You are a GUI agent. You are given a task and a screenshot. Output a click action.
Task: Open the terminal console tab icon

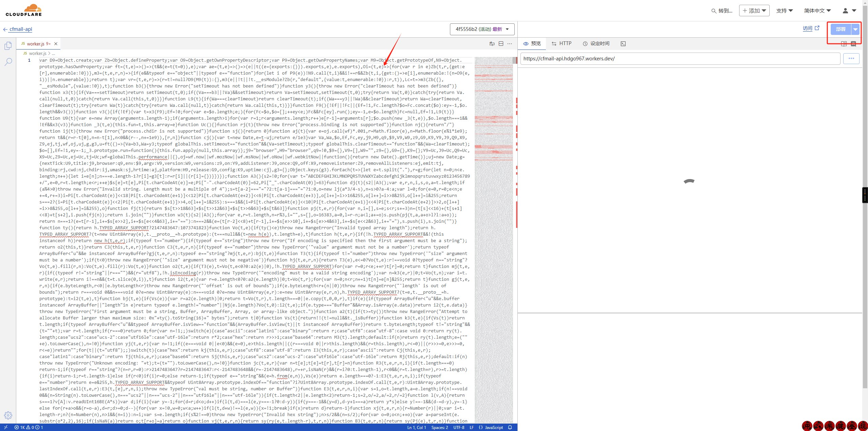tap(623, 44)
